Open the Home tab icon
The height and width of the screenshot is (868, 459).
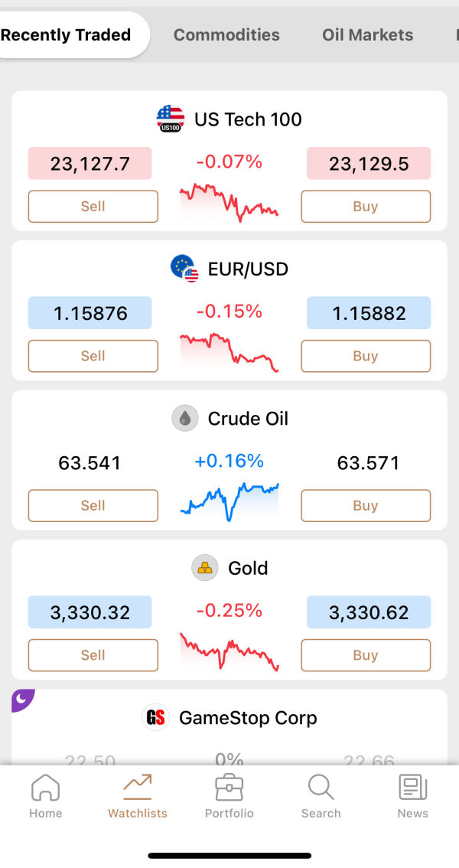[x=45, y=788]
